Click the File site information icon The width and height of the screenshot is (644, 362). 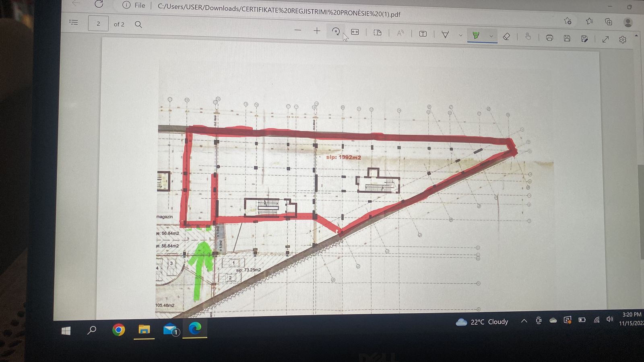(x=134, y=5)
